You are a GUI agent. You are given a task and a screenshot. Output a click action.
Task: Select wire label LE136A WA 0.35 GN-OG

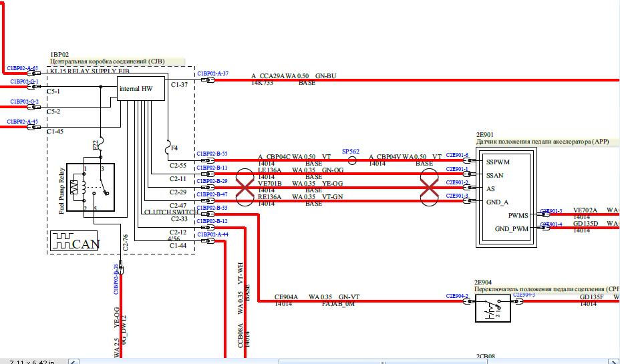pyautogui.click(x=301, y=170)
